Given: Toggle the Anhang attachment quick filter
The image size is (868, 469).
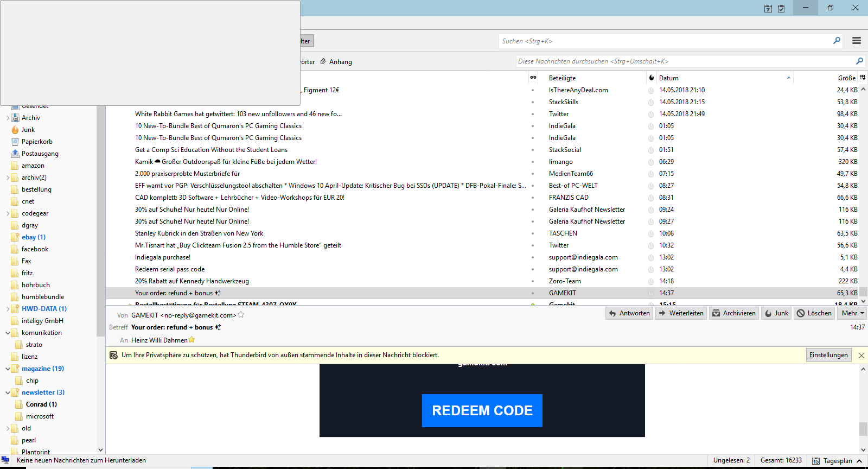Looking at the screenshot, I should pos(336,62).
